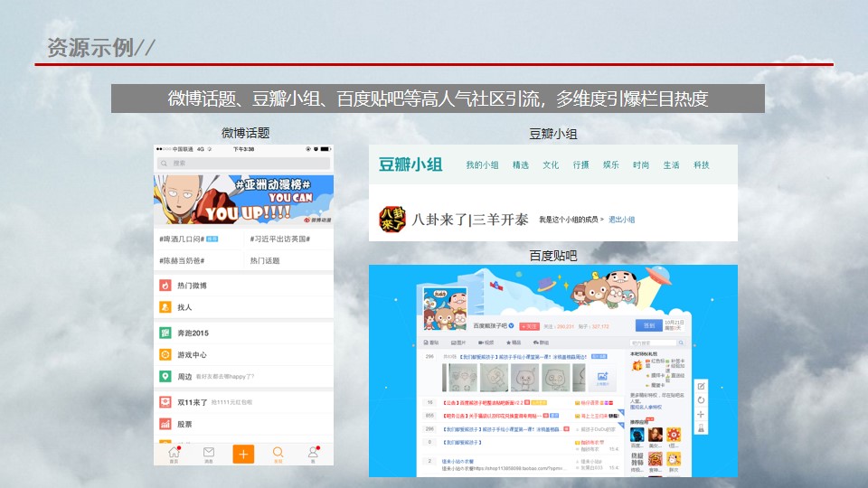868x488 pixels.
Task: Click the Tieba forum avatar image
Action: 445,309
